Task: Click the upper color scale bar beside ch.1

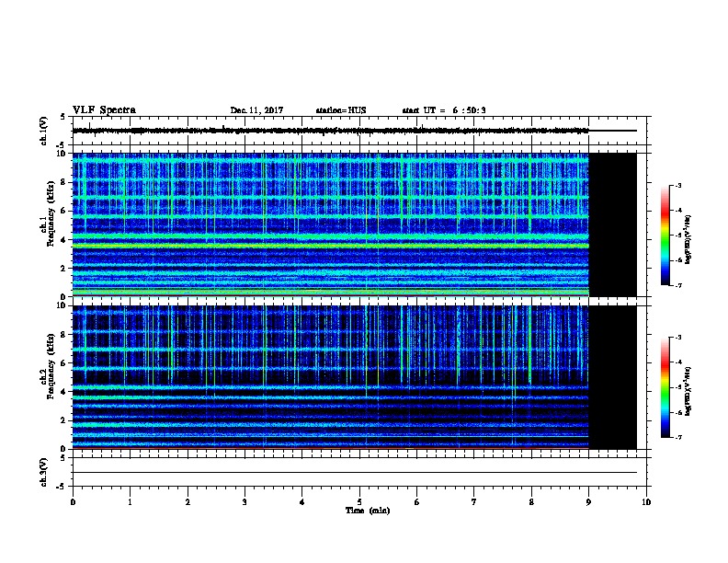Action: (665, 236)
